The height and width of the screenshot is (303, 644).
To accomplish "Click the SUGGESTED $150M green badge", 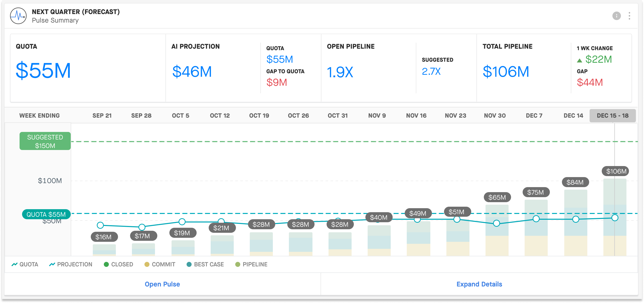I will [45, 141].
